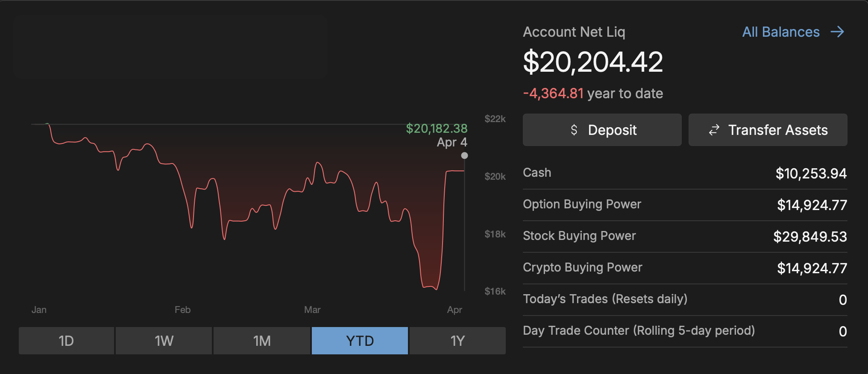Click the red -4,364.81 year to date change
The height and width of the screenshot is (374, 868).
click(554, 93)
